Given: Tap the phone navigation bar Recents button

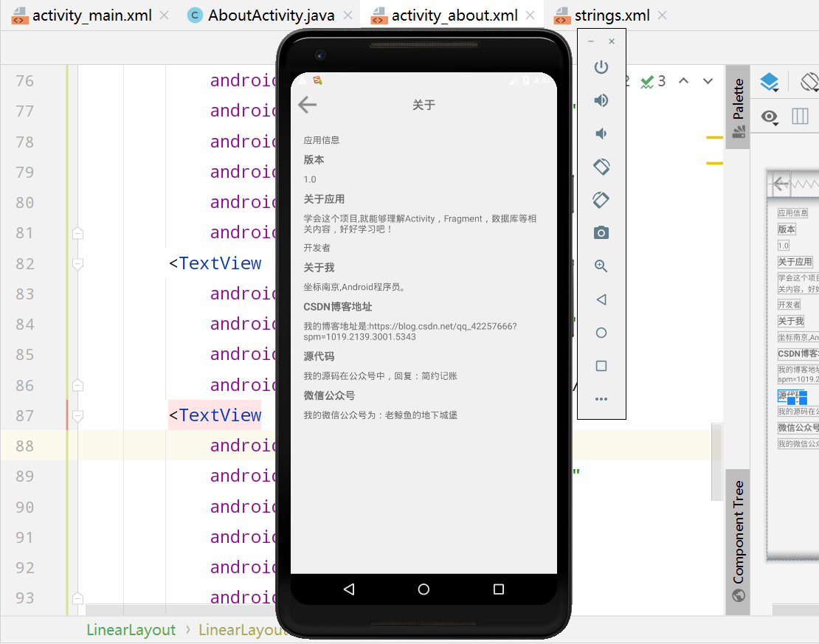Looking at the screenshot, I should coord(499,589).
